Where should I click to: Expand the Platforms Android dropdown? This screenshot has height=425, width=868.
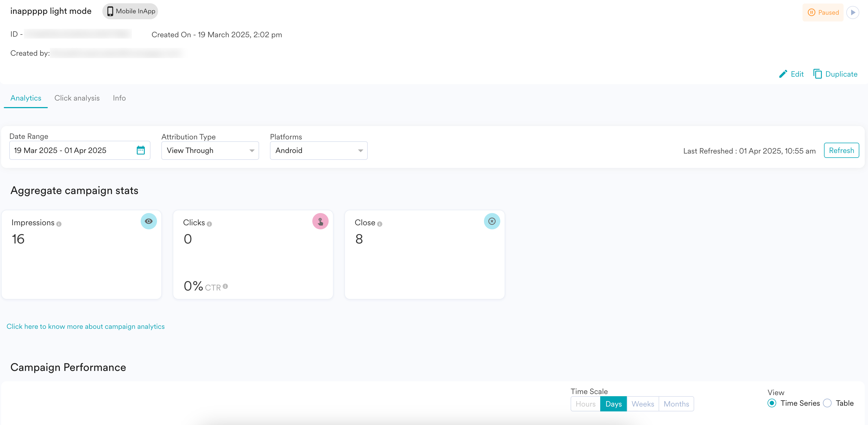pyautogui.click(x=318, y=150)
